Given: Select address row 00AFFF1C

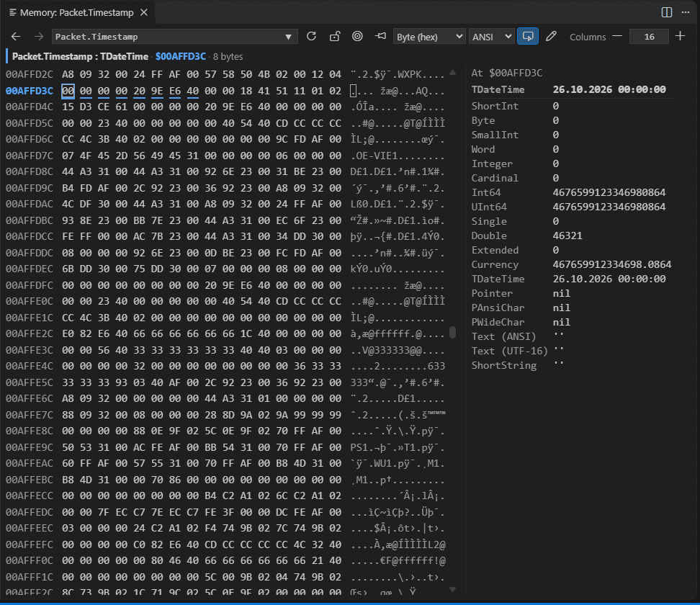Looking at the screenshot, I should point(30,577).
